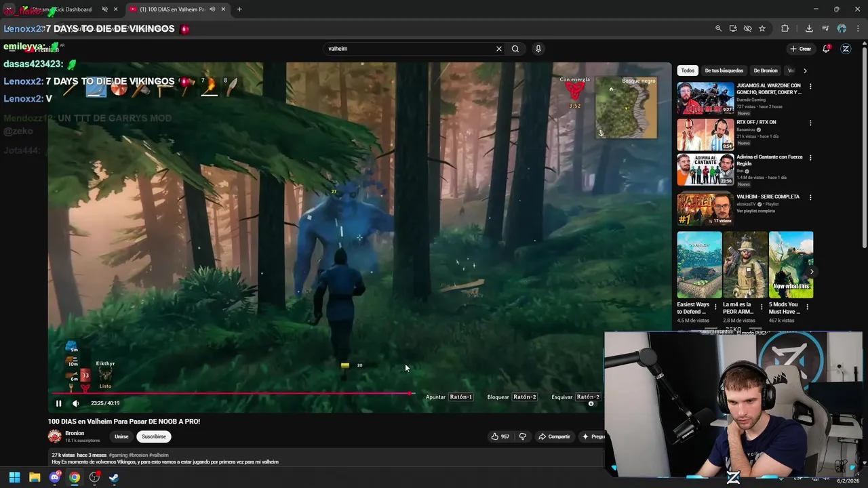868x488 pixels.
Task: Click the install app icon in address bar
Action: pos(733,28)
